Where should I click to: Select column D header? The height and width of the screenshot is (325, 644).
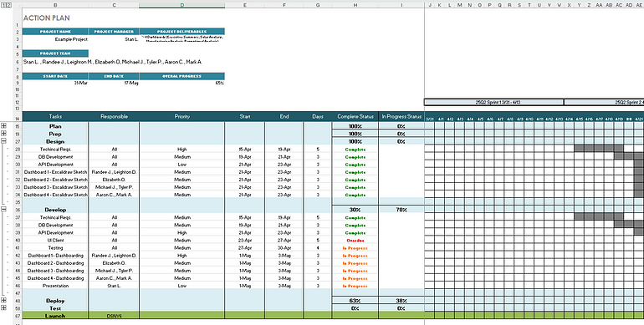182,5
